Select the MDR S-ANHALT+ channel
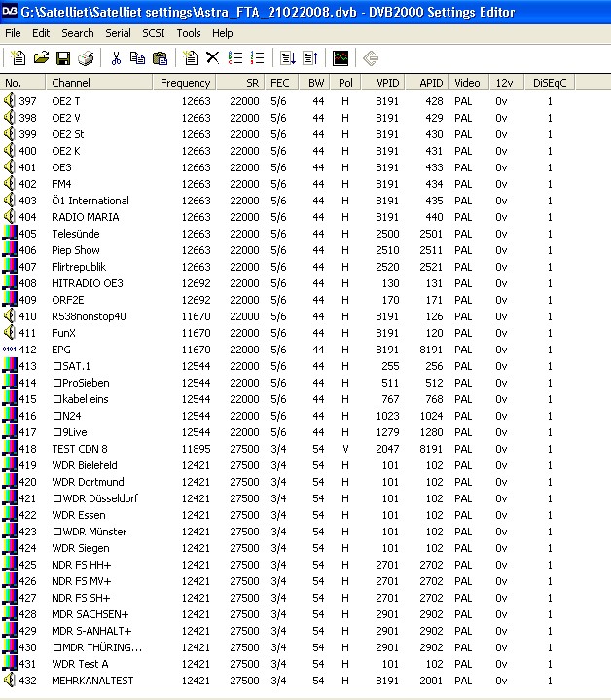Screen dimensions: 611x700 point(91,631)
